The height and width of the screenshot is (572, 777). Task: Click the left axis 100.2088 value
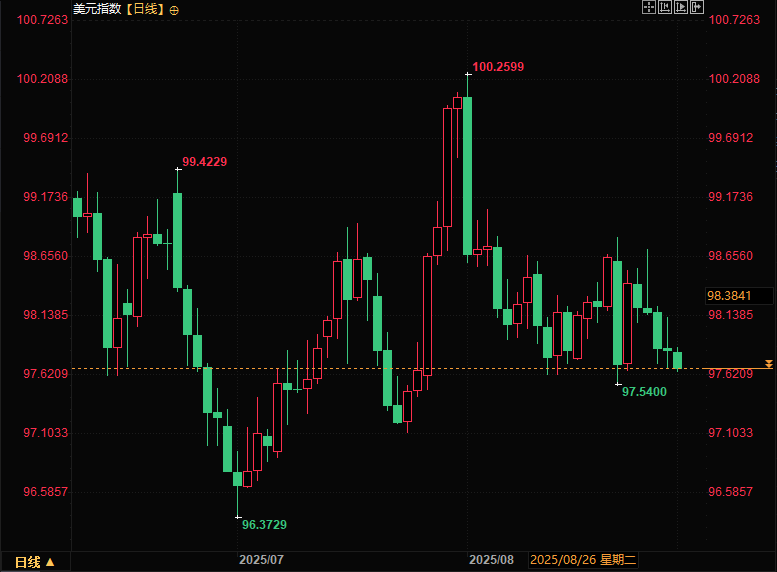[42, 79]
